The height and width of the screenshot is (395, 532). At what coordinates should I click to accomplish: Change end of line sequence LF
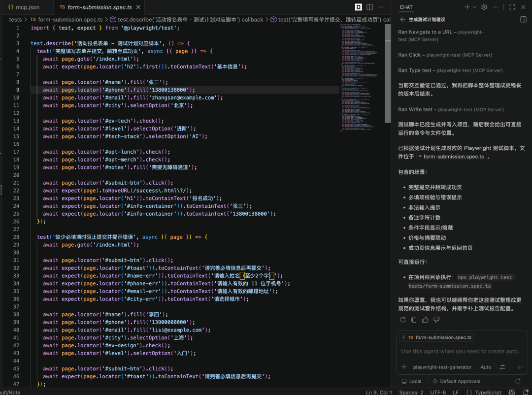point(456,392)
